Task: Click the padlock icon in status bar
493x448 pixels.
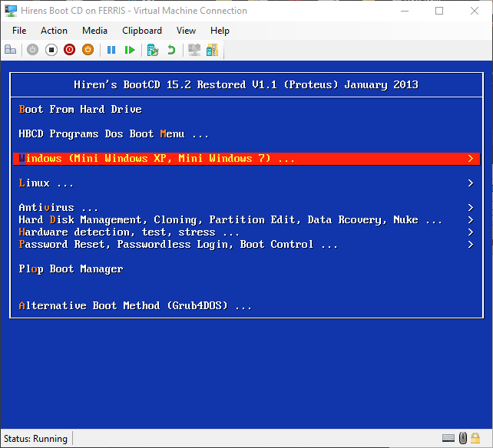Action: [475, 437]
